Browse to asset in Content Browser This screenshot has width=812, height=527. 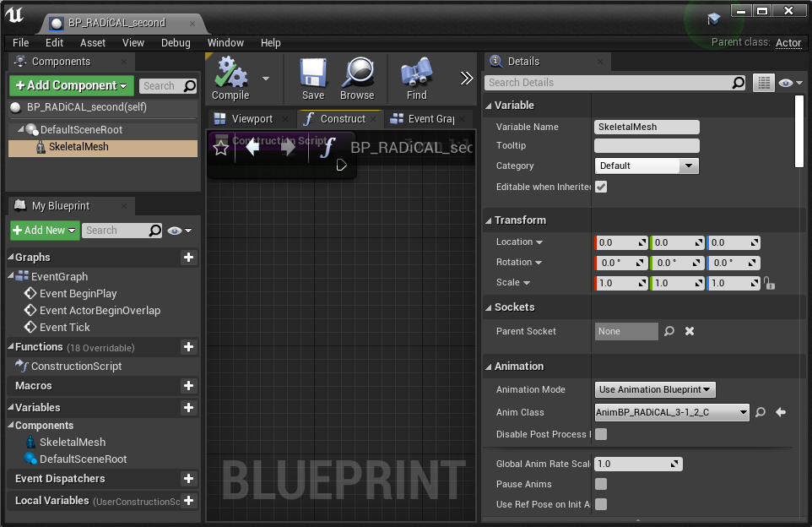tap(356, 79)
